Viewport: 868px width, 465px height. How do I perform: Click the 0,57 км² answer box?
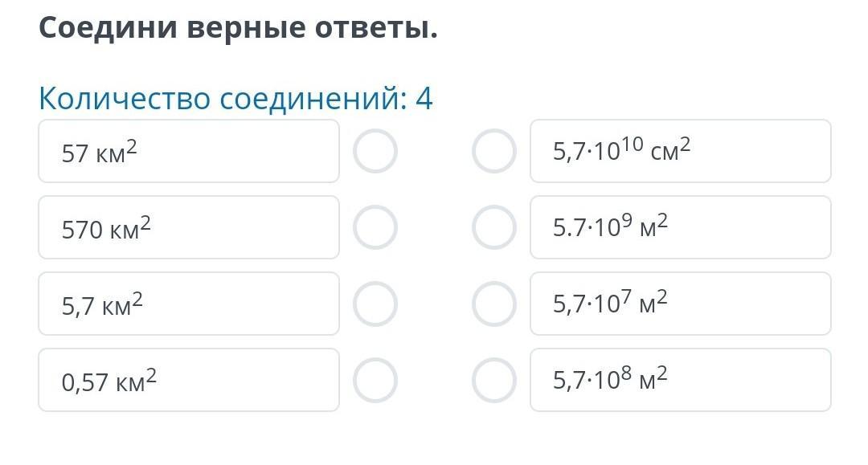pyautogui.click(x=189, y=380)
